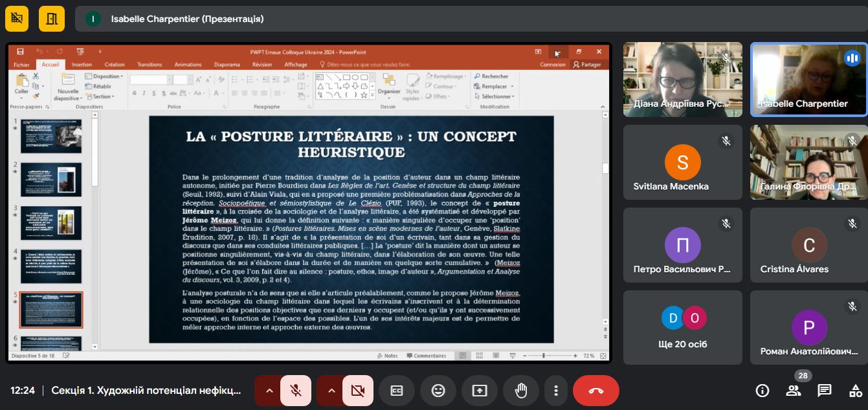The image size is (868, 410).
Task: Select slide 3 thumbnail in slide panel
Action: coord(52,222)
